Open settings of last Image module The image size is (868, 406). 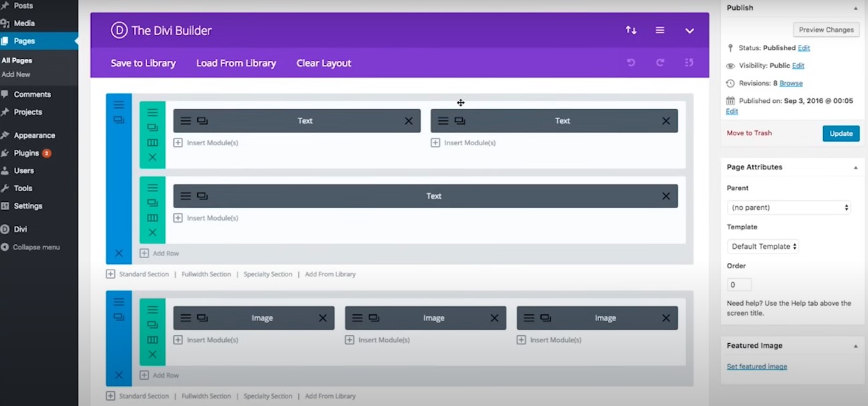529,318
